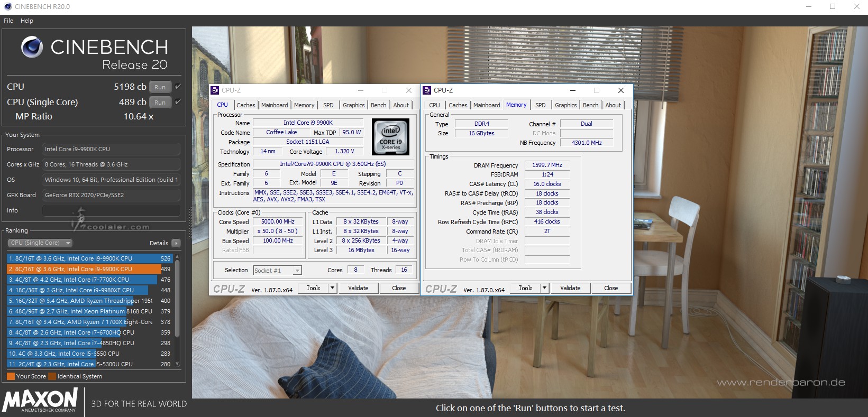Viewport: 868px width, 417px height.
Task: Click Validate button in right CPU-Z
Action: (x=570, y=288)
